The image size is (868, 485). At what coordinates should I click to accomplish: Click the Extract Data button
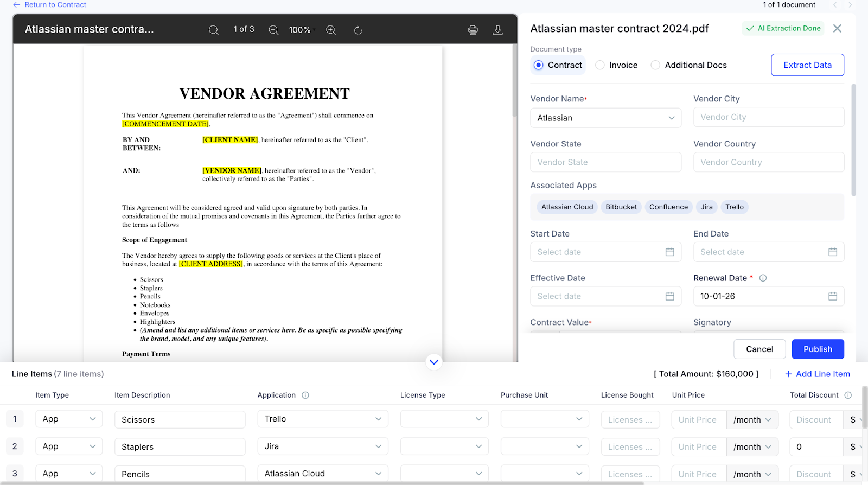pos(807,65)
